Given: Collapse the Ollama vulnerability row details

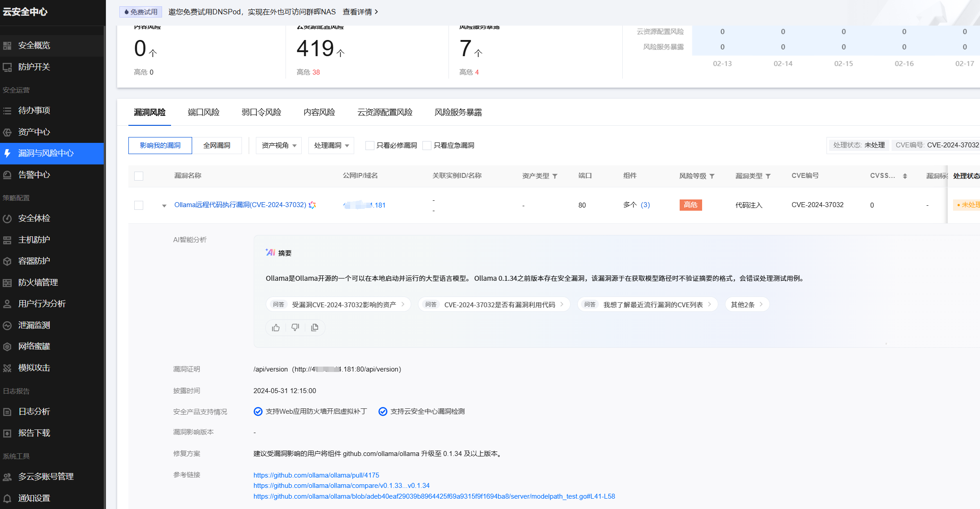Looking at the screenshot, I should click(164, 206).
